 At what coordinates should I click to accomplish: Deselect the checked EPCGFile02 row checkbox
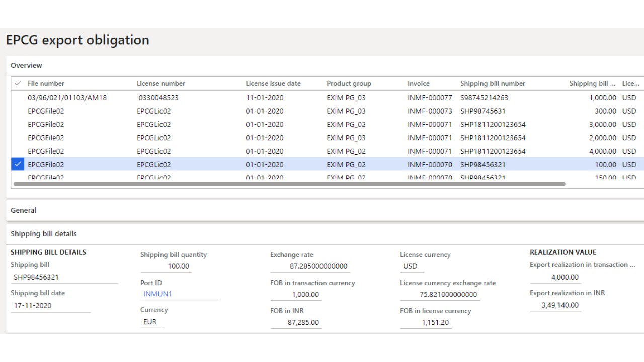tap(18, 164)
